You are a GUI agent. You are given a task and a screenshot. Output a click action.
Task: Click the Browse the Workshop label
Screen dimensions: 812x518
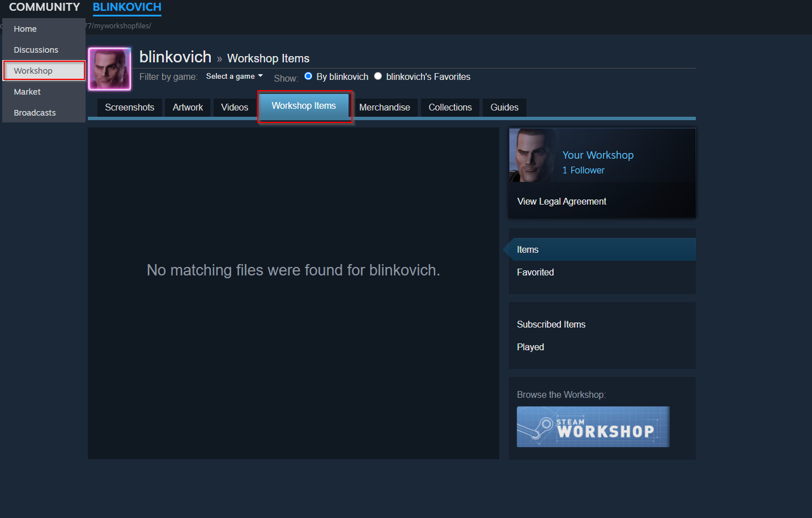[561, 394]
